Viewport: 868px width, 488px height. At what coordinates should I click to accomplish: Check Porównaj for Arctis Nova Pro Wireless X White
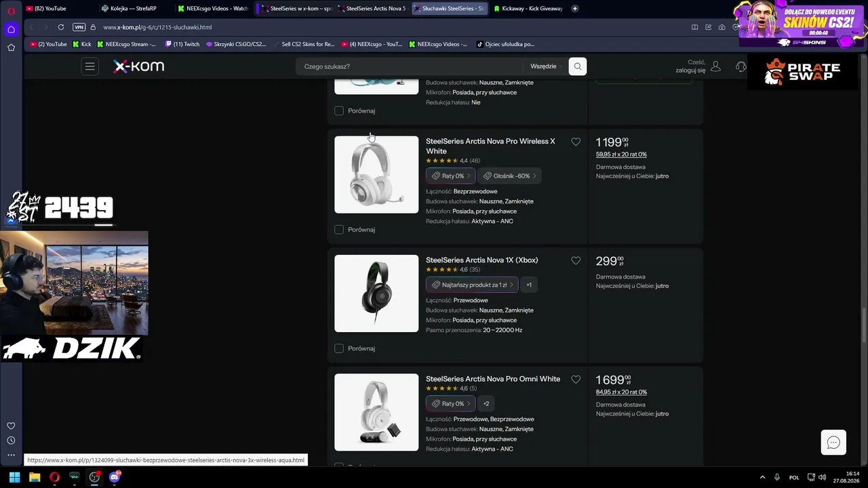(x=339, y=230)
